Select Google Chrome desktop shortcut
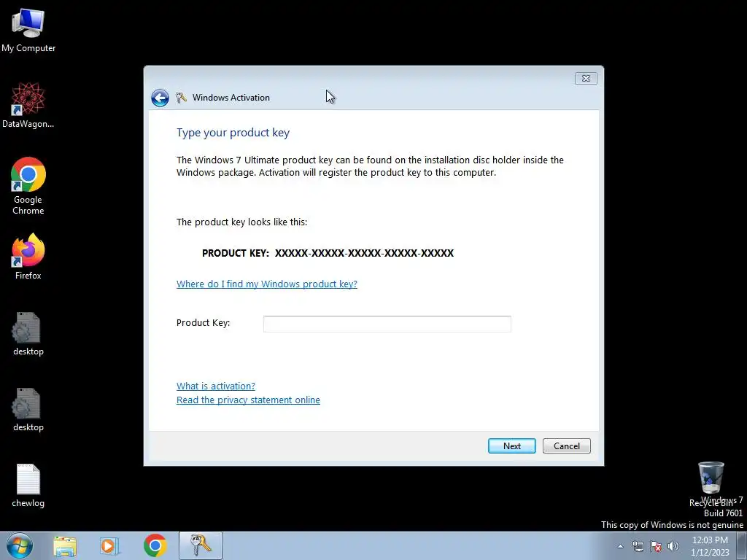 click(x=28, y=186)
